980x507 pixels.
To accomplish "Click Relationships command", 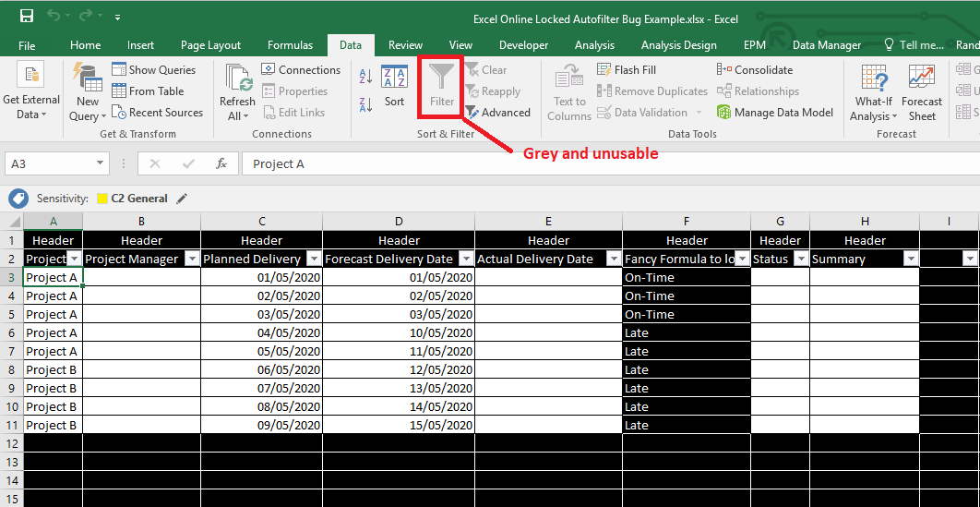I will click(x=759, y=91).
